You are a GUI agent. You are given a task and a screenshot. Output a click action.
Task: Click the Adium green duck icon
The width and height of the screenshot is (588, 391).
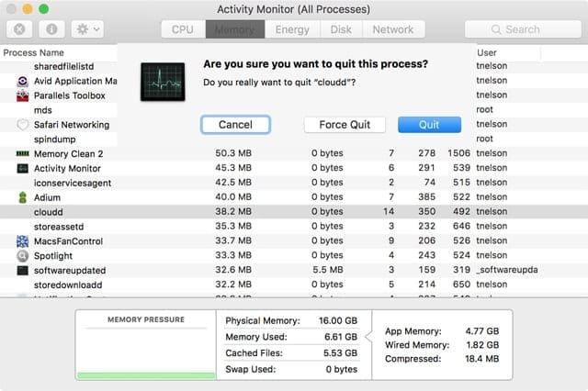(x=23, y=197)
